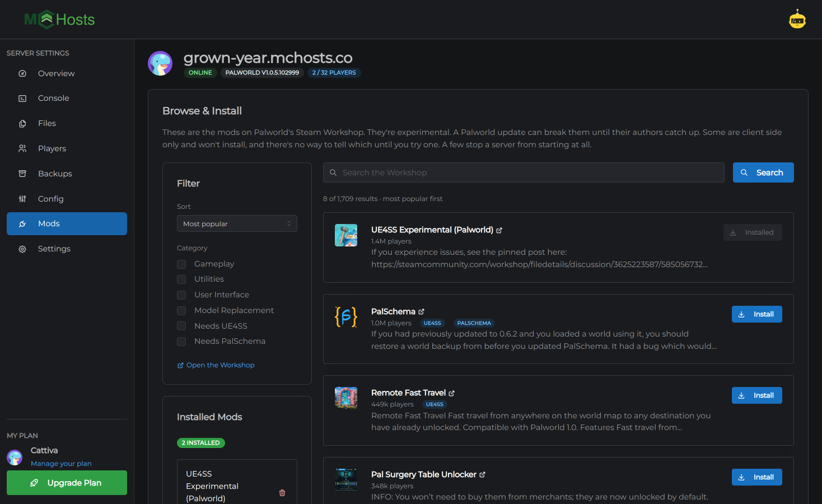Screen dimensions: 822x504
Task: Click the Config sliders icon
Action: click(22, 199)
